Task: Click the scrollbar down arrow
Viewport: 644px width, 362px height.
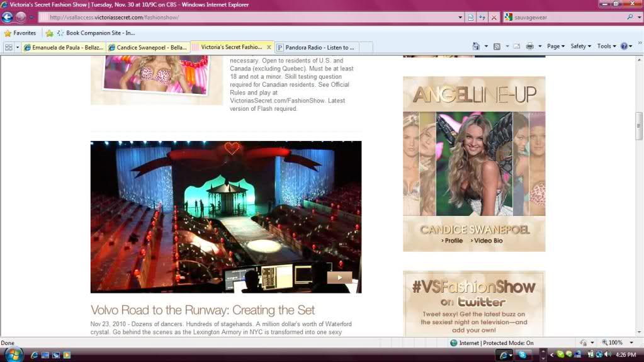Action: (x=639, y=332)
